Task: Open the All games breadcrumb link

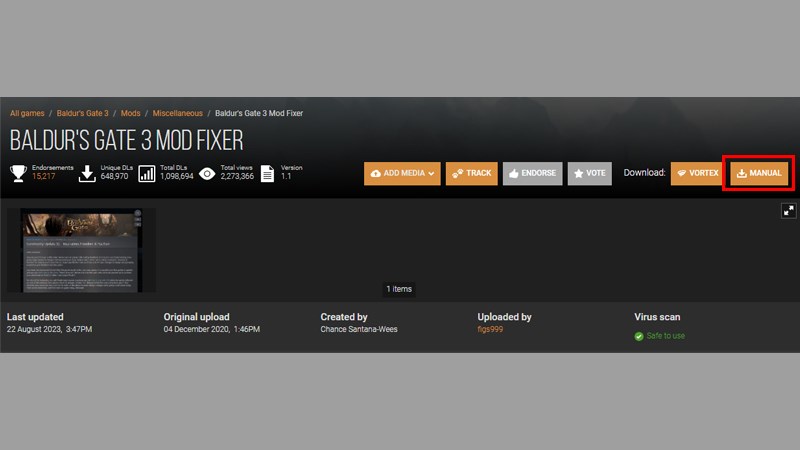Action: pyautogui.click(x=27, y=113)
